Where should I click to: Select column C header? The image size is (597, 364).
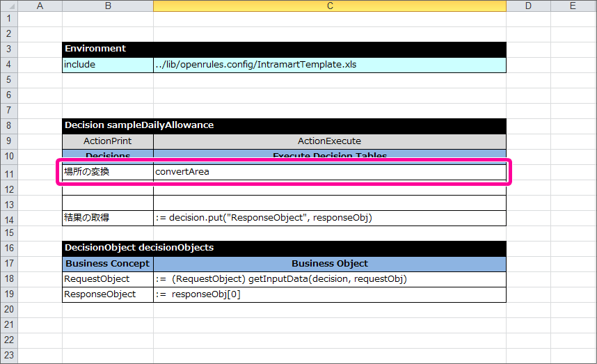tap(329, 6)
